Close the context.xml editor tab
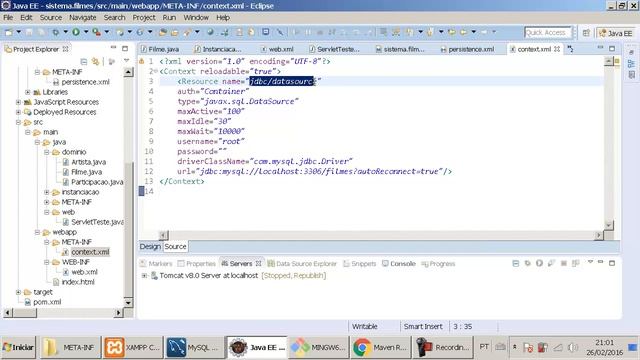 [x=557, y=49]
